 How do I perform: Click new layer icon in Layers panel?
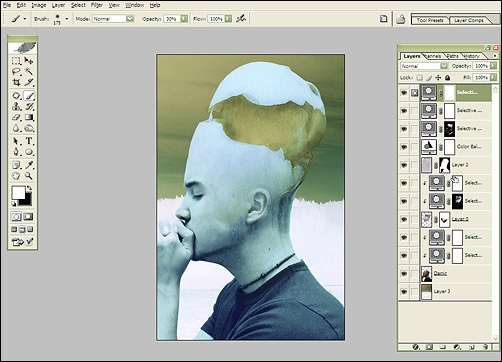(472, 347)
